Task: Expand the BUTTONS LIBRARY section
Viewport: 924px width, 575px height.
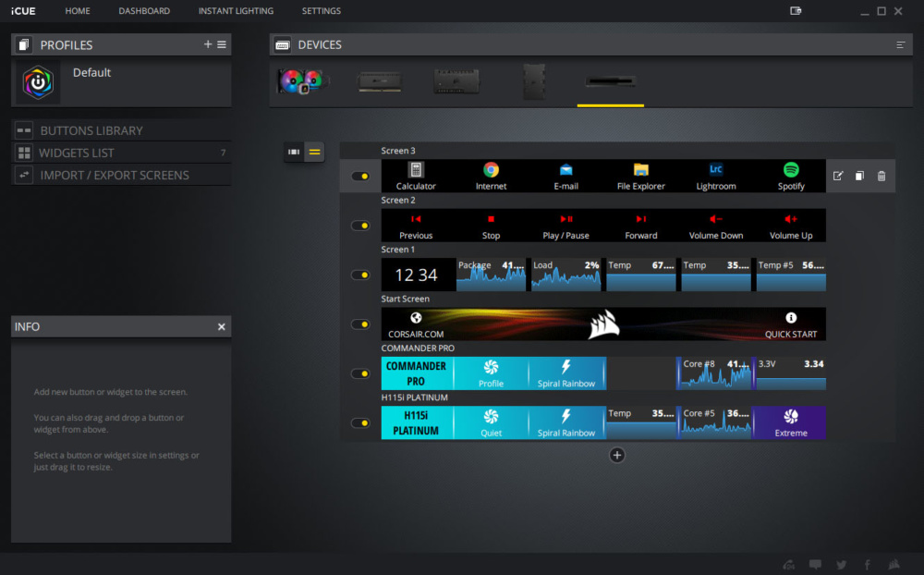Action: pos(121,130)
